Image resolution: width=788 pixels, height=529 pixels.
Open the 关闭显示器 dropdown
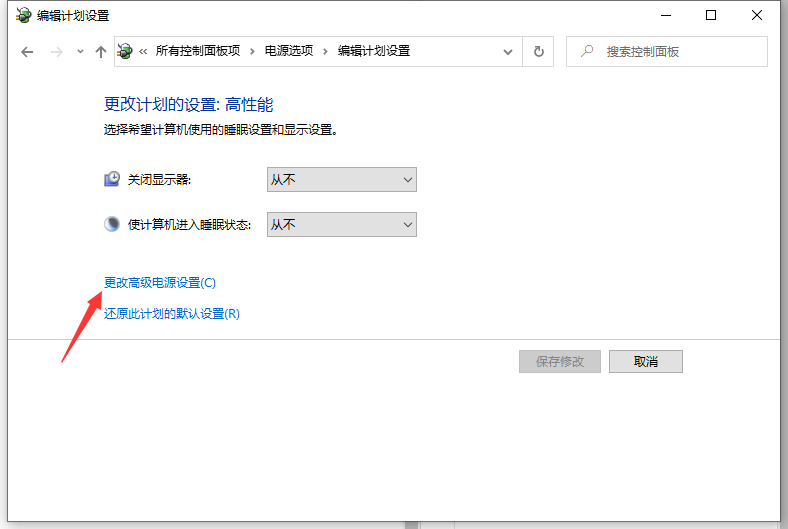341,180
